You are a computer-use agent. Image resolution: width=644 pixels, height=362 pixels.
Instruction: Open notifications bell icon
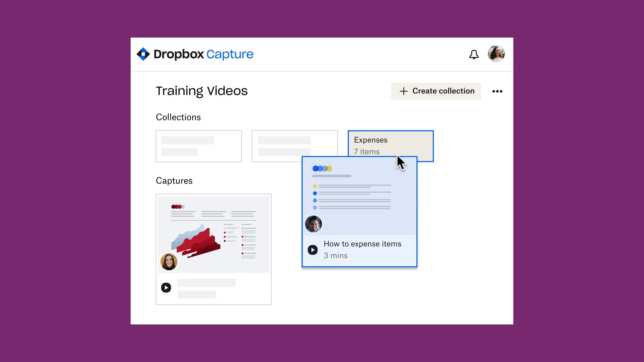point(474,55)
